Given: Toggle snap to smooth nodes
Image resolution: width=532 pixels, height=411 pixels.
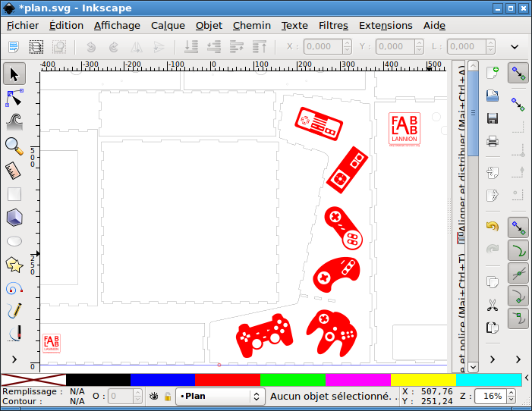Looking at the screenshot, I should tap(518, 318).
